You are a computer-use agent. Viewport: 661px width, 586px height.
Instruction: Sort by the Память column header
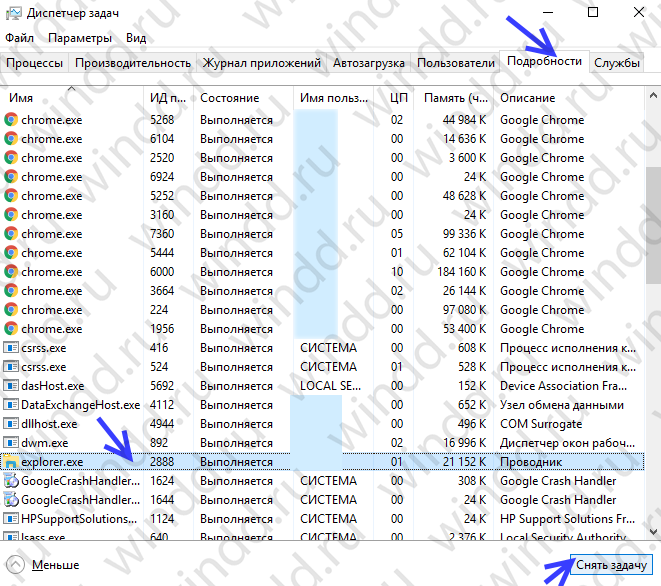454,98
